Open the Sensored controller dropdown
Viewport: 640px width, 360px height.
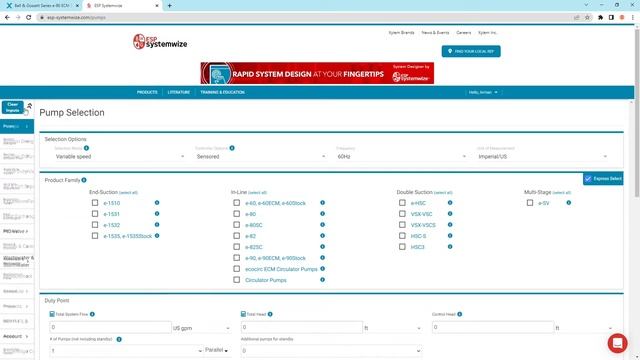260,157
